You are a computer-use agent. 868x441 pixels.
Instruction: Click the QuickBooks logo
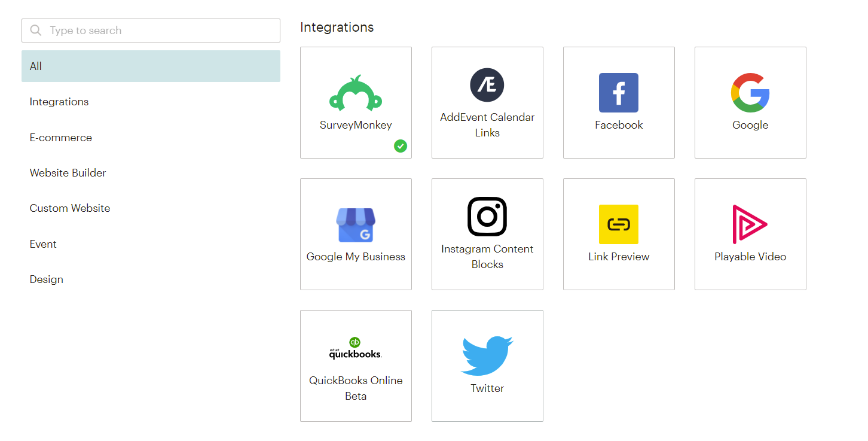(x=356, y=349)
